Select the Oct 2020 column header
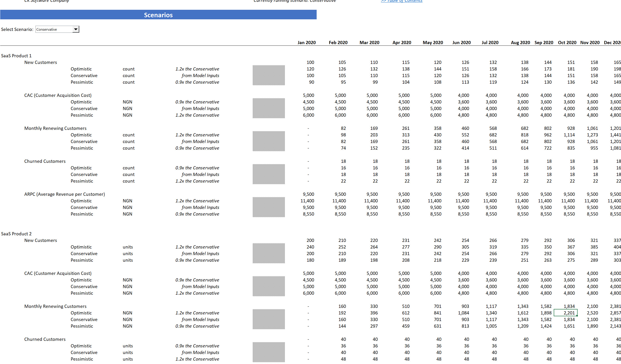The height and width of the screenshot is (364, 621). [567, 42]
